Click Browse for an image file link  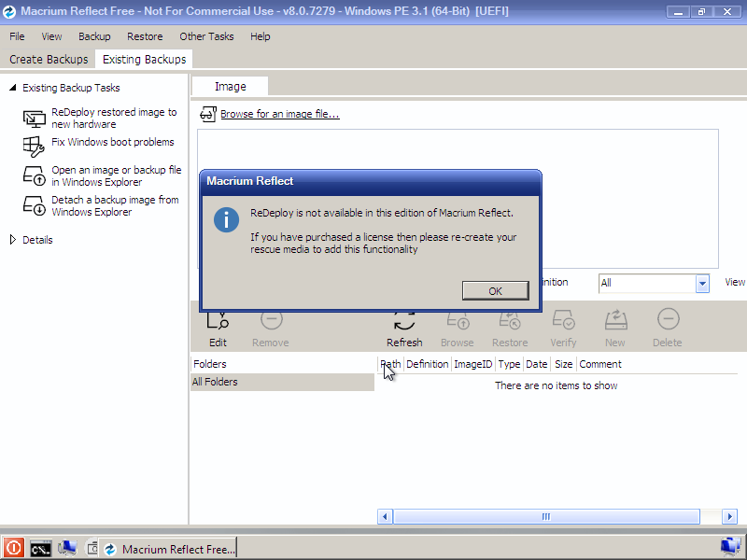pyautogui.click(x=279, y=114)
